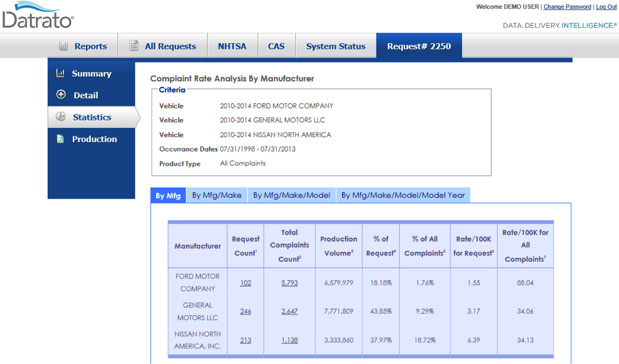Click the 6.39 rate for request value
The height and width of the screenshot is (364, 619).
pyautogui.click(x=474, y=340)
